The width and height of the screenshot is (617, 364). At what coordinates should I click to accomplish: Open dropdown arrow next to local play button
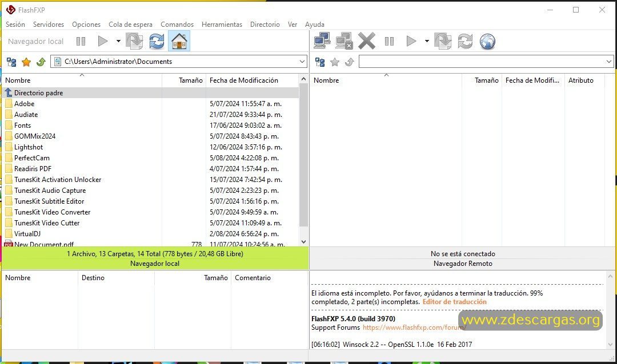point(118,41)
